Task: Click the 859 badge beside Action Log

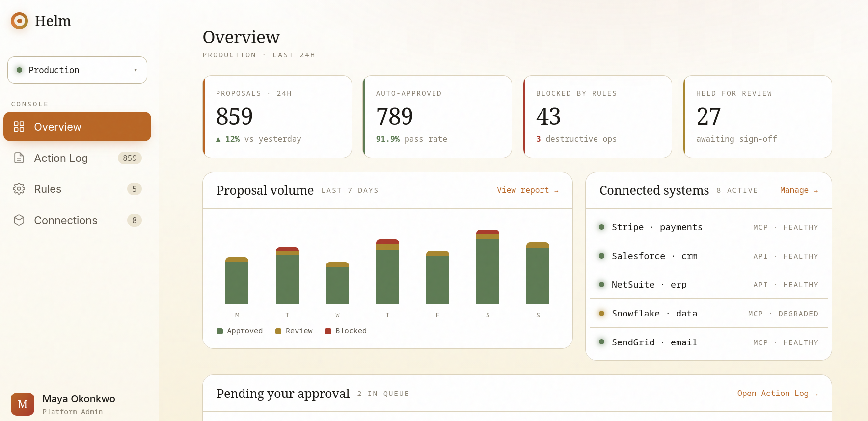Action: [130, 158]
